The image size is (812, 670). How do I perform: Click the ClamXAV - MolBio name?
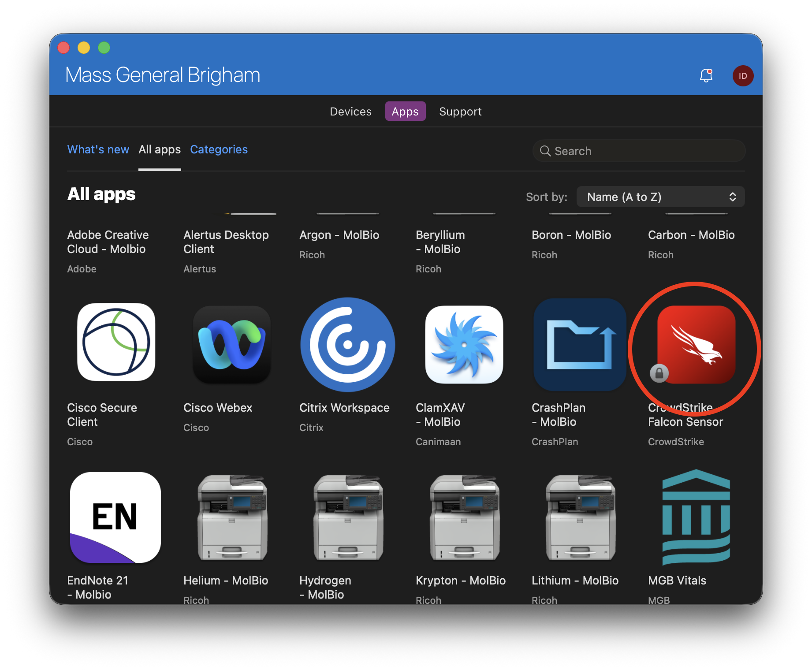[x=440, y=415]
